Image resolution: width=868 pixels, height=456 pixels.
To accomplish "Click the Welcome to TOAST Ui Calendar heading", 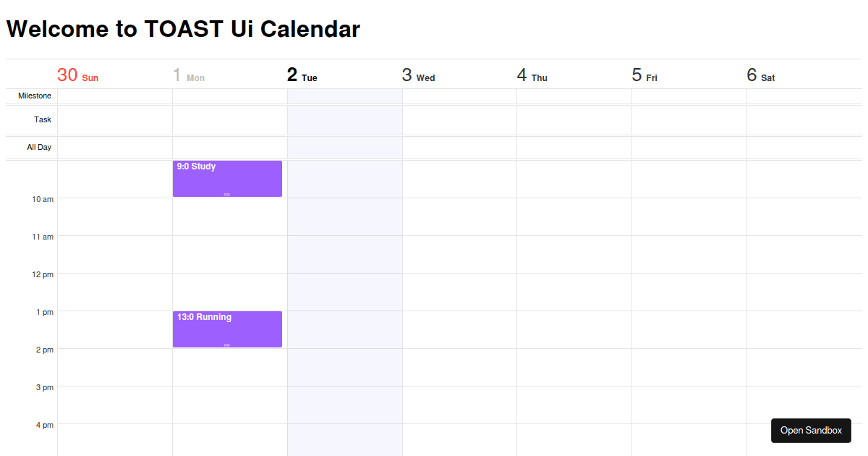I will [x=182, y=29].
